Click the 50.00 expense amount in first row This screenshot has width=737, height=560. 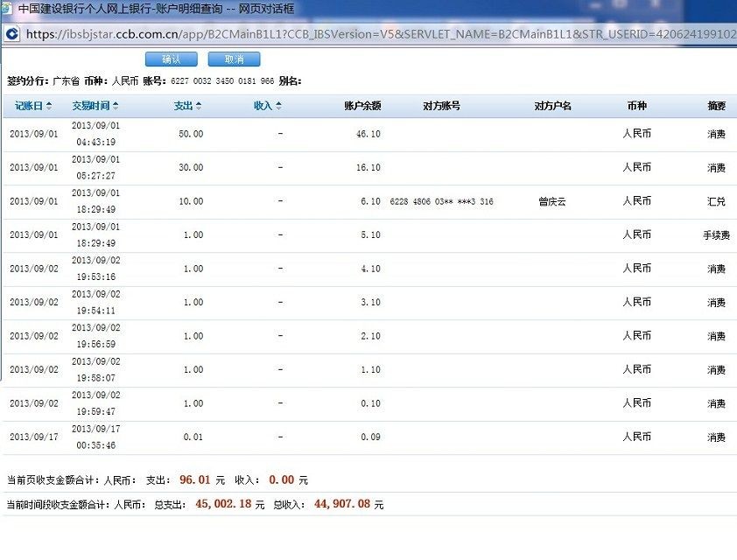190,134
